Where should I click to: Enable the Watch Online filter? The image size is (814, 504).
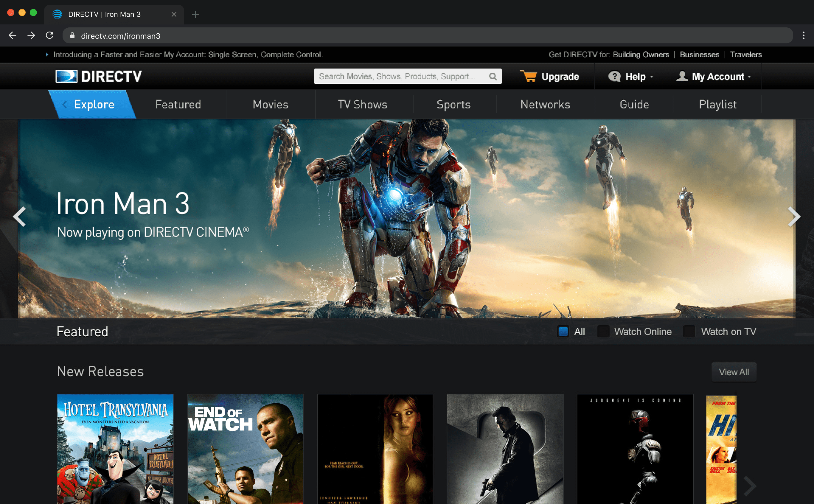(603, 331)
